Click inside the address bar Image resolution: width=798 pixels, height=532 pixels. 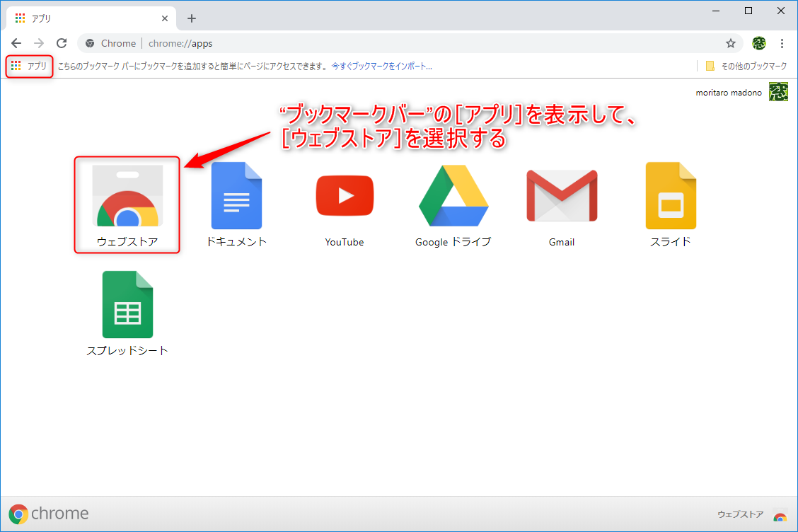(x=212, y=43)
